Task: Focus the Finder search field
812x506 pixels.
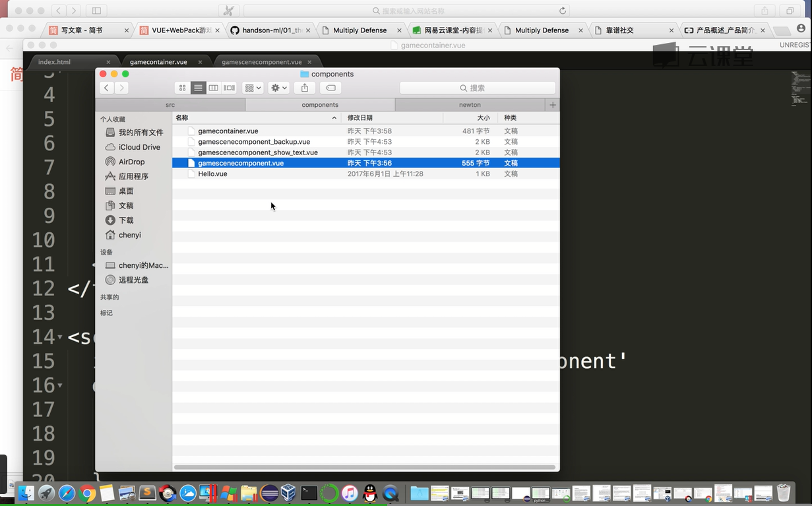Action: point(478,88)
